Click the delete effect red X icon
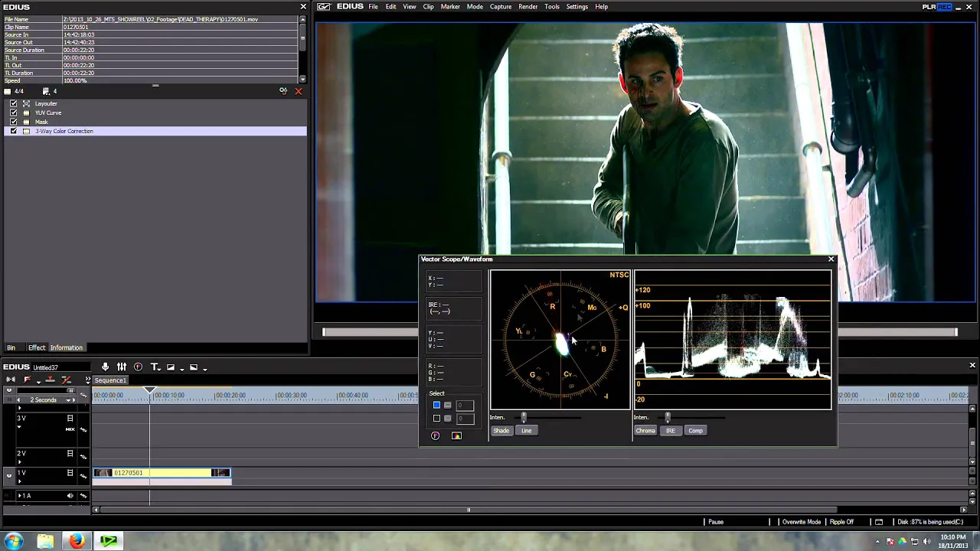980x551 pixels. coord(299,91)
